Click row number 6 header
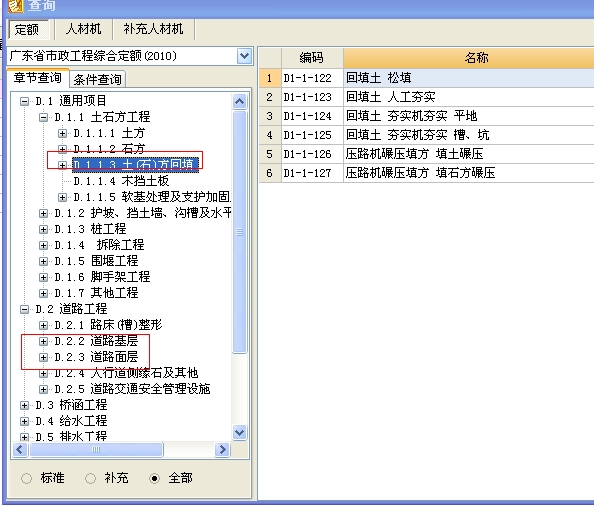The width and height of the screenshot is (594, 508). [x=270, y=173]
